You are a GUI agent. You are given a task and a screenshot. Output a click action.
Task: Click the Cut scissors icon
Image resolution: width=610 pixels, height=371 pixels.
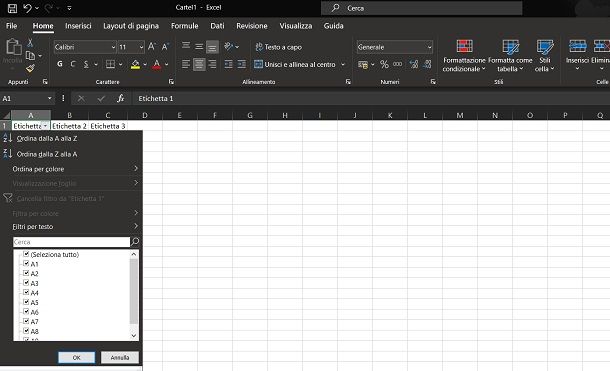pos(30,43)
